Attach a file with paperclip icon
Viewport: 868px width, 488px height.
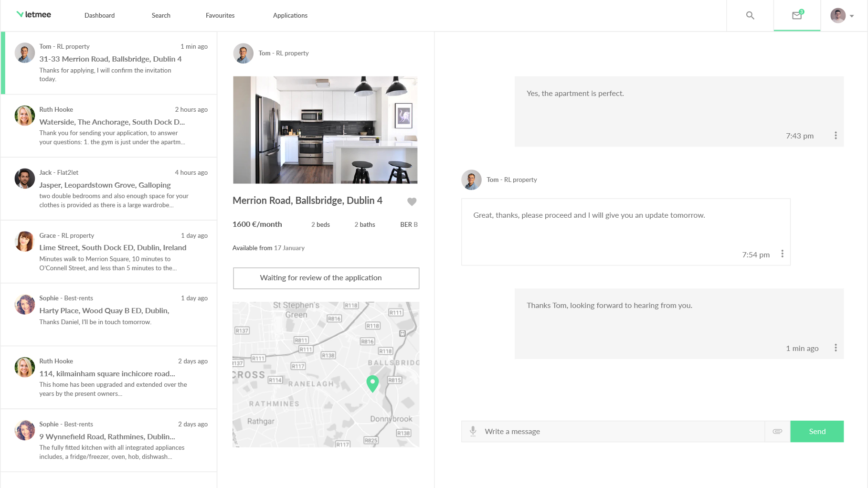(x=777, y=431)
